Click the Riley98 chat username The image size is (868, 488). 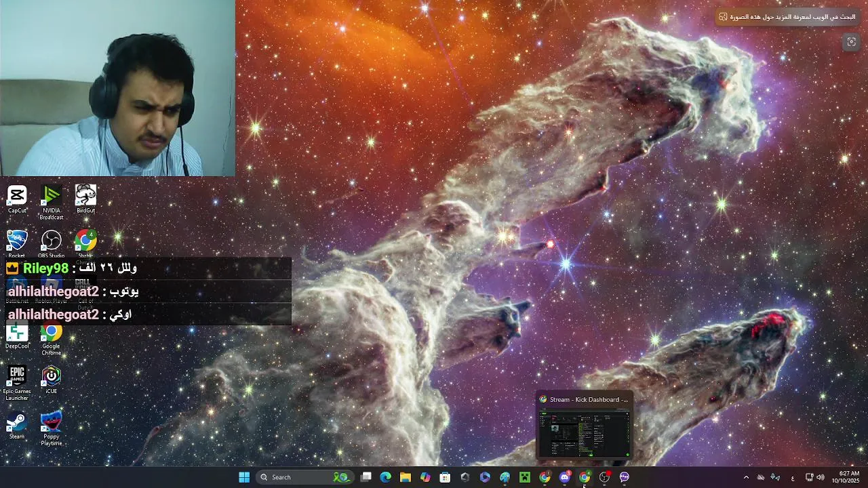pos(45,268)
